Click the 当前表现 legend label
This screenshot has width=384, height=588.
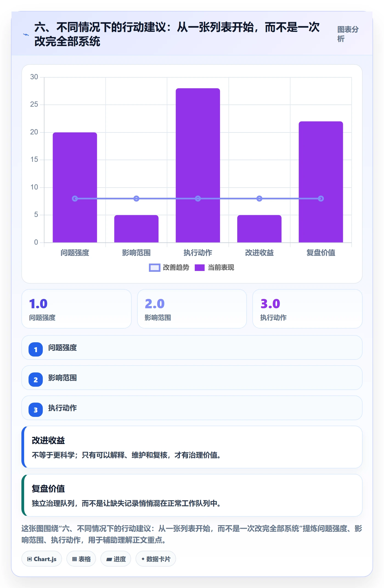[x=221, y=267]
